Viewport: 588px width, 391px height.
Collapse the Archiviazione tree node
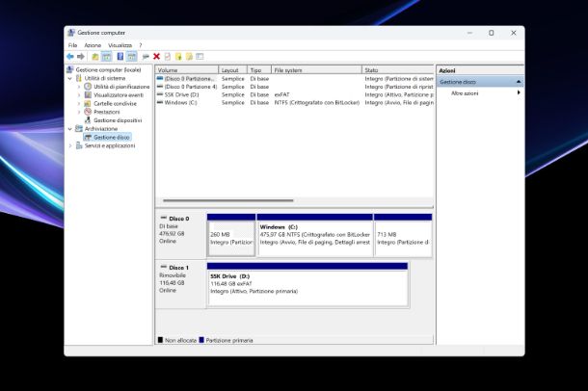click(68, 129)
